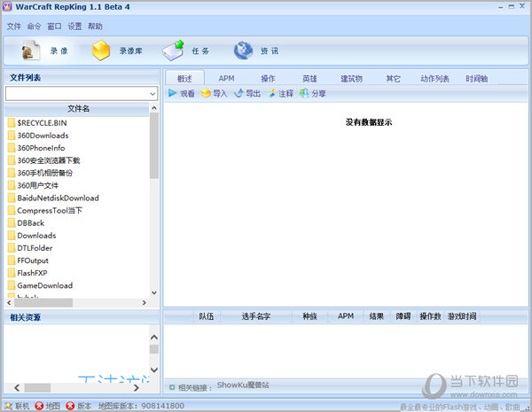Sort by the 队伍 column header
The width and height of the screenshot is (532, 412).
pos(207,316)
